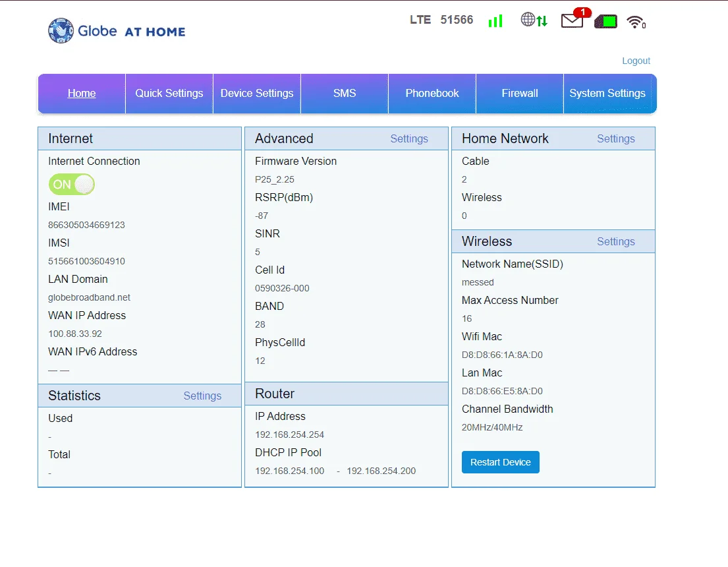728x567 pixels.
Task: Open the Phonebook tab
Action: click(x=432, y=94)
